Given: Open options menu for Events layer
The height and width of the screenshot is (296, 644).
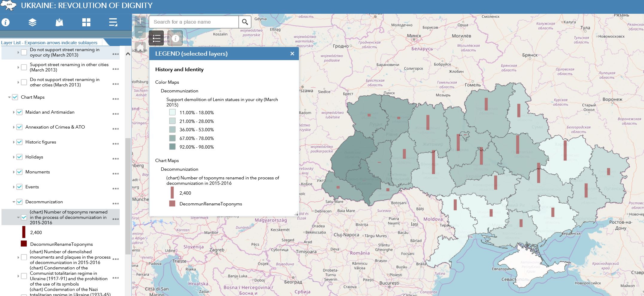Looking at the screenshot, I should [x=116, y=189].
